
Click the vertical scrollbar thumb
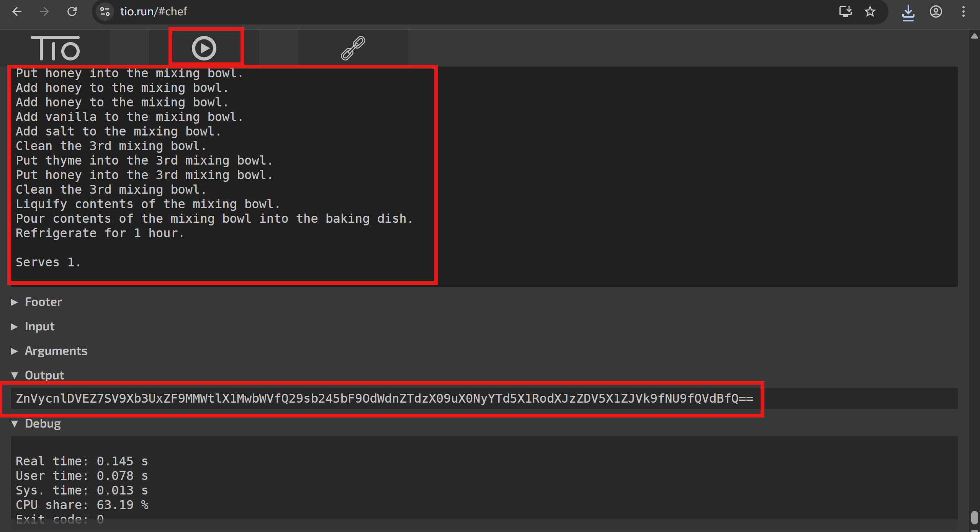(975, 517)
